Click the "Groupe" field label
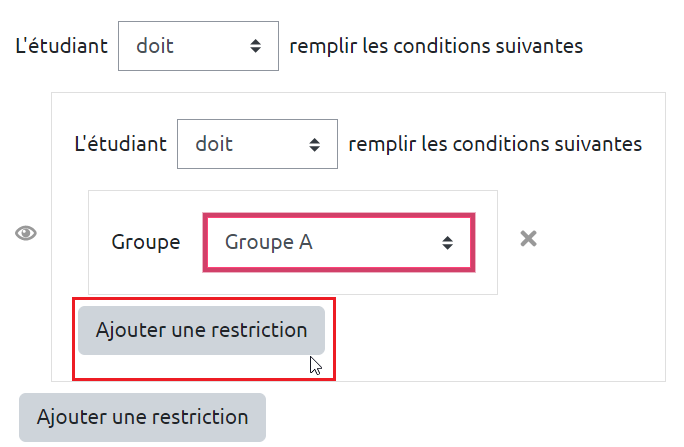The width and height of the screenshot is (684, 447). tap(146, 242)
